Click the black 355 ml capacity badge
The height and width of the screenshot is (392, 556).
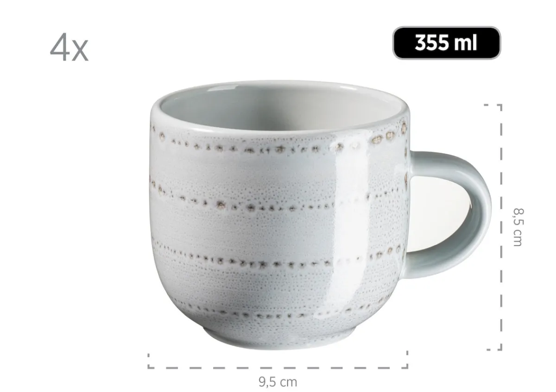tap(447, 43)
